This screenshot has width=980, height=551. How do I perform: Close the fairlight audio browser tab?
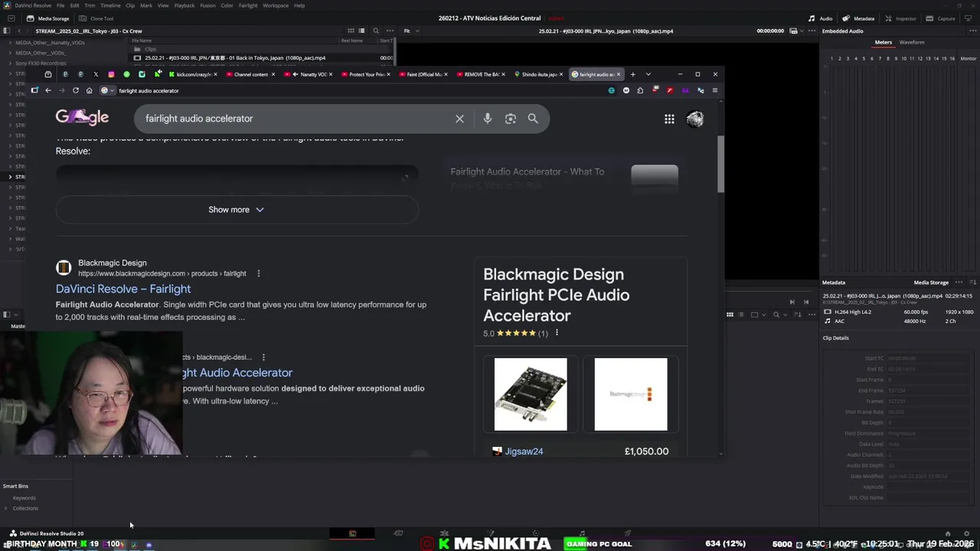[619, 74]
